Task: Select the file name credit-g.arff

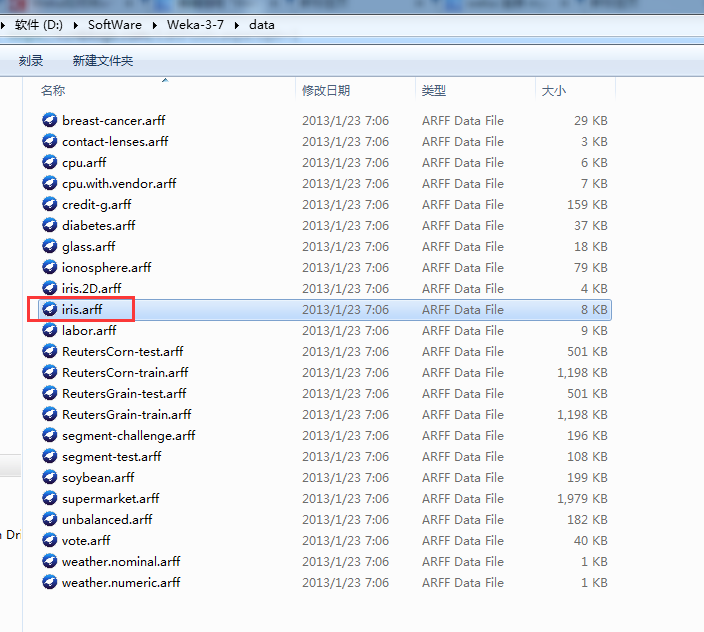Action: click(x=97, y=205)
